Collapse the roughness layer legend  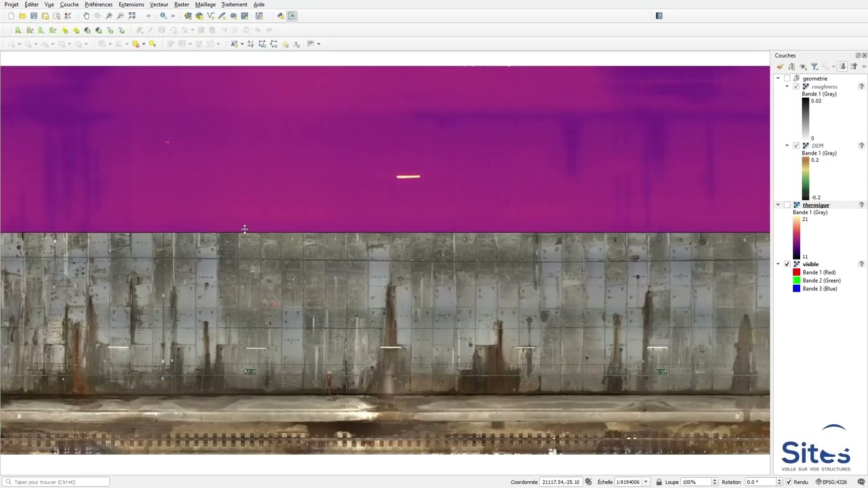point(787,87)
